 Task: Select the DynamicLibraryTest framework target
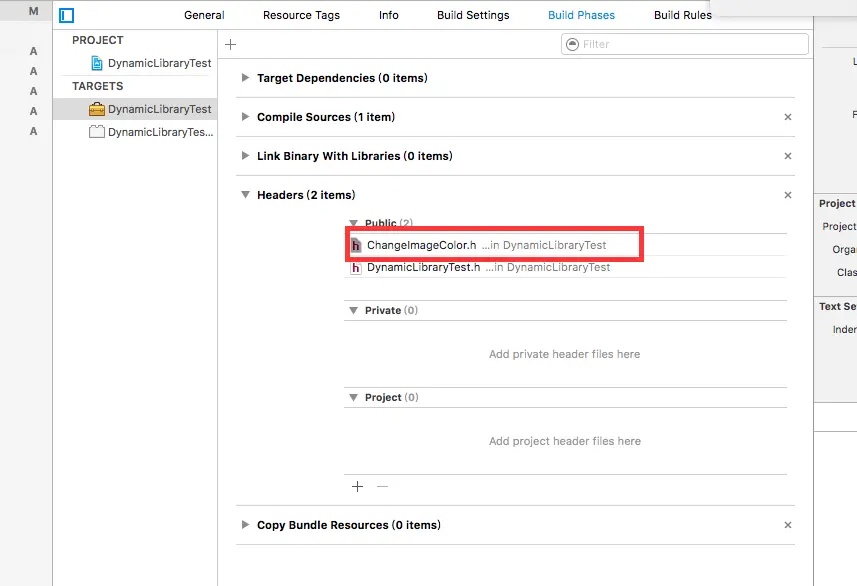(135, 109)
